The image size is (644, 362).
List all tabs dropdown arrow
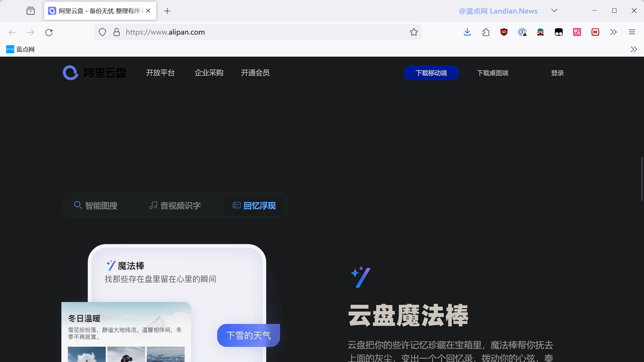tap(554, 11)
